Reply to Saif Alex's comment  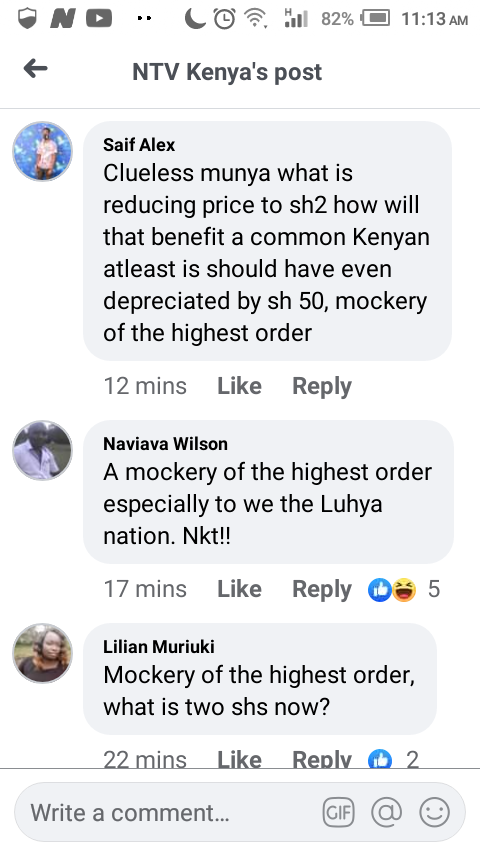[x=321, y=386]
